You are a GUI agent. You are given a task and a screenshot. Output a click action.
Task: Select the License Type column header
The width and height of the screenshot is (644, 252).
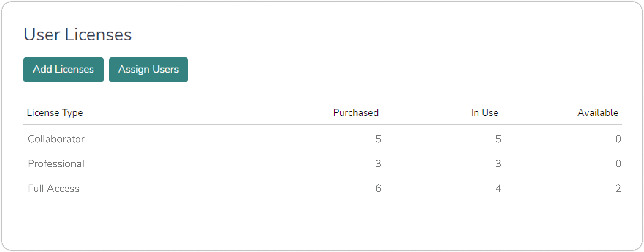pyautogui.click(x=55, y=113)
